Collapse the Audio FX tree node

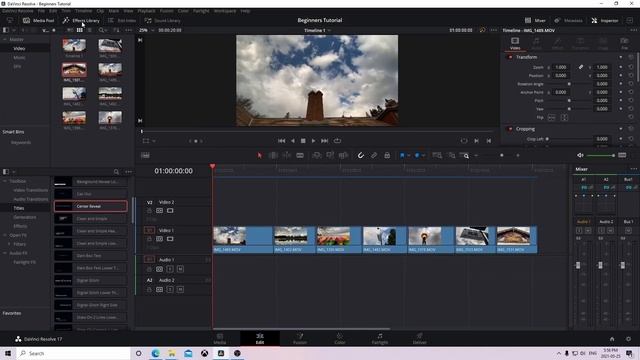point(5,253)
